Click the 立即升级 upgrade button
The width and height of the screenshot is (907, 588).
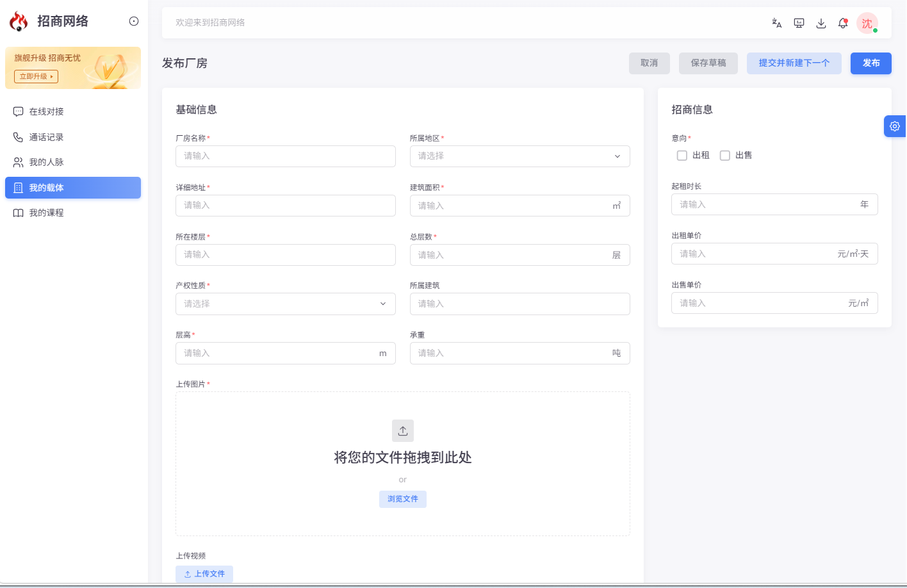click(37, 77)
